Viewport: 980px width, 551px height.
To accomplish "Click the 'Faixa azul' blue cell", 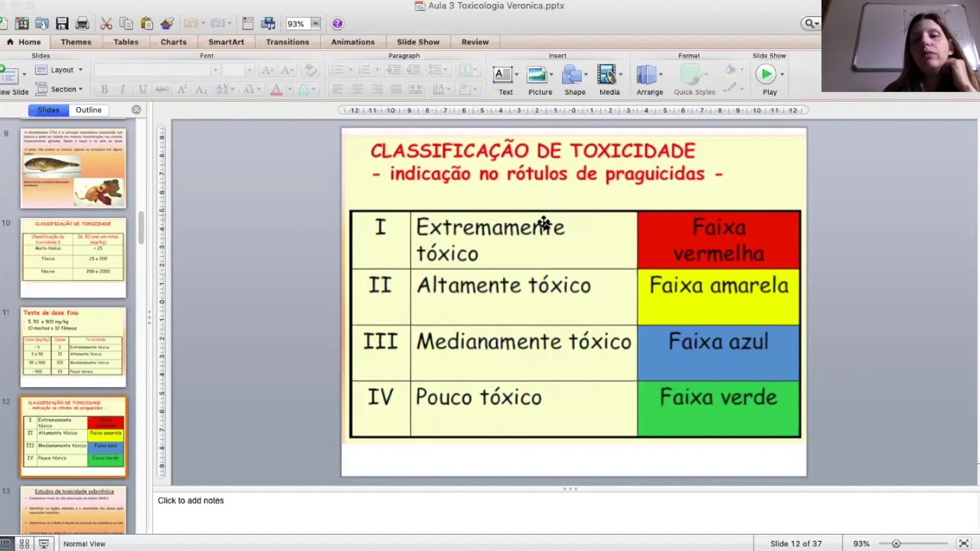I will [x=719, y=353].
